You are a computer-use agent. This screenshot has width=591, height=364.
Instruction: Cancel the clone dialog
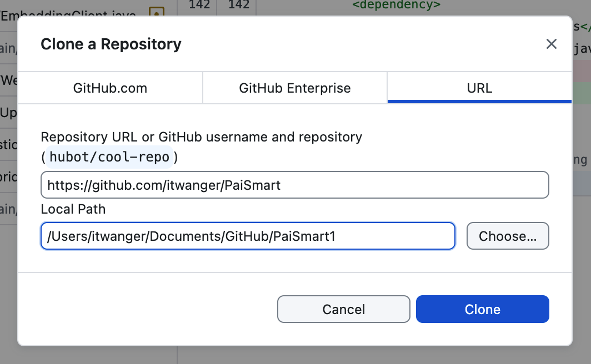click(343, 309)
